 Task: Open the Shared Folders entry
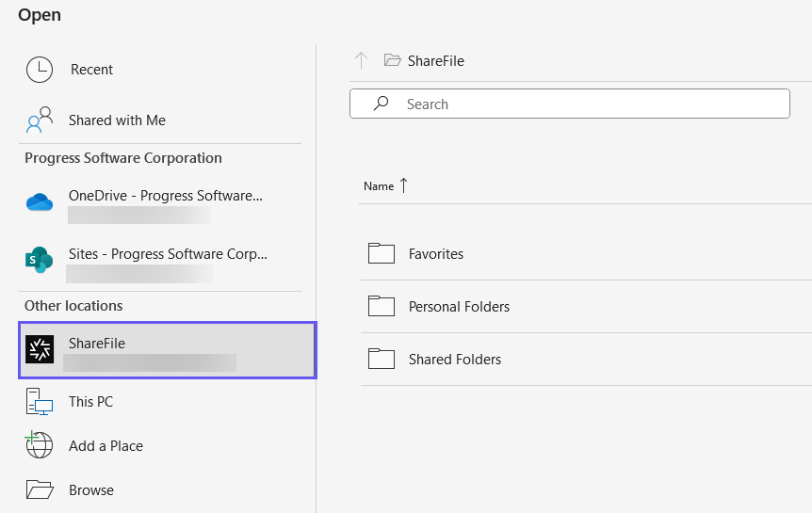455,360
